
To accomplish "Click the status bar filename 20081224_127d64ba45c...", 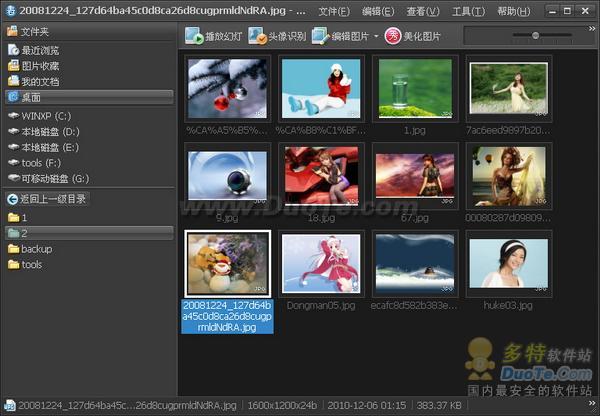I will click(127, 405).
